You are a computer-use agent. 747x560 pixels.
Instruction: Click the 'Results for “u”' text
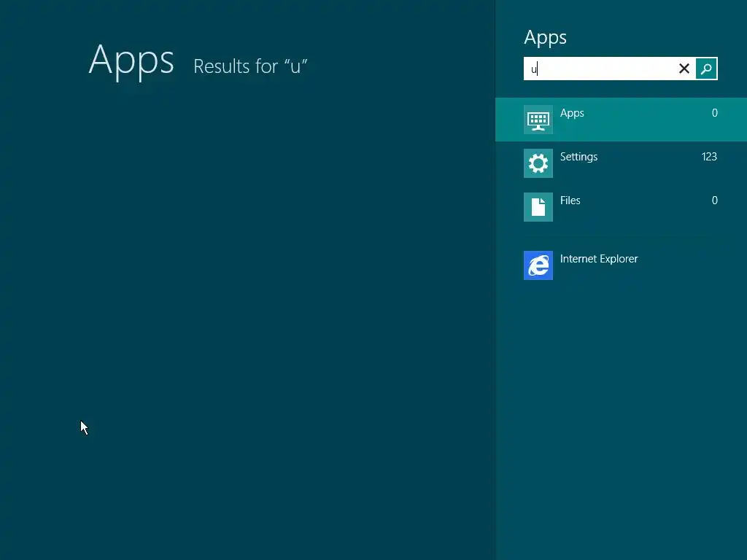click(x=251, y=66)
